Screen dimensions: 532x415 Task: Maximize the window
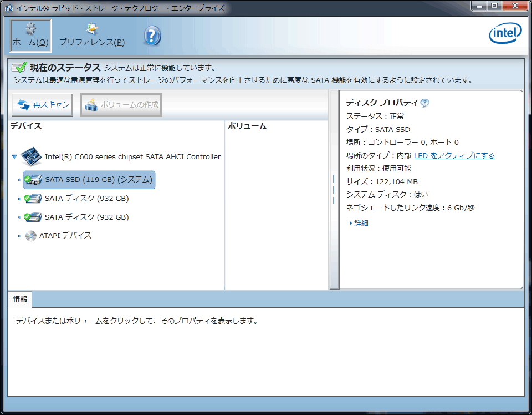[x=494, y=6]
